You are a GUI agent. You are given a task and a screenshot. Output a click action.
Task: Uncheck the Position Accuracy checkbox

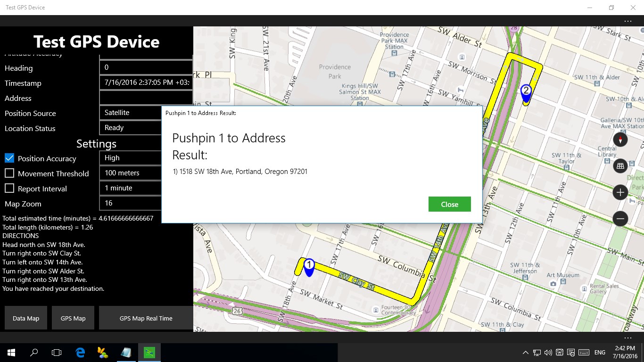coord(9,158)
